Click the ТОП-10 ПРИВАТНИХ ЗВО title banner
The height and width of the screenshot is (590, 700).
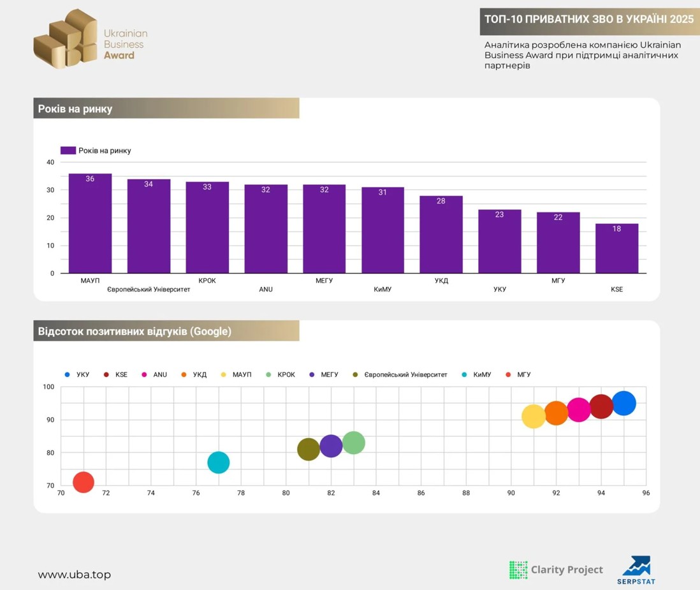click(588, 19)
